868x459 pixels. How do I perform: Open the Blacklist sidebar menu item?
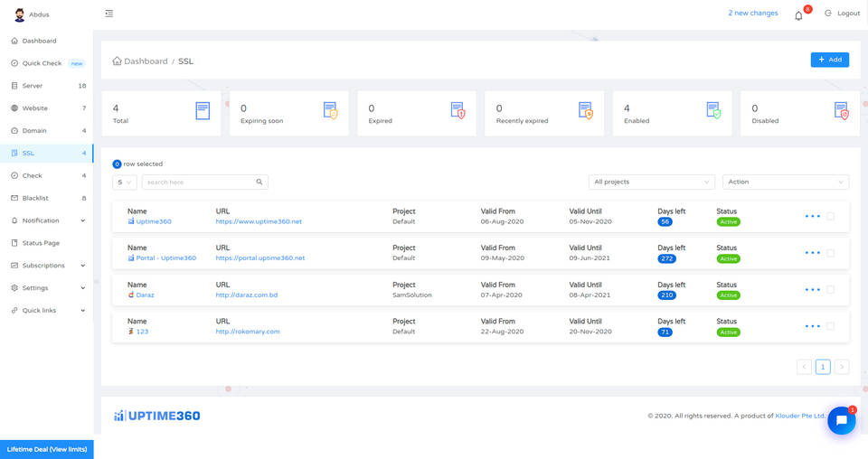point(47,198)
